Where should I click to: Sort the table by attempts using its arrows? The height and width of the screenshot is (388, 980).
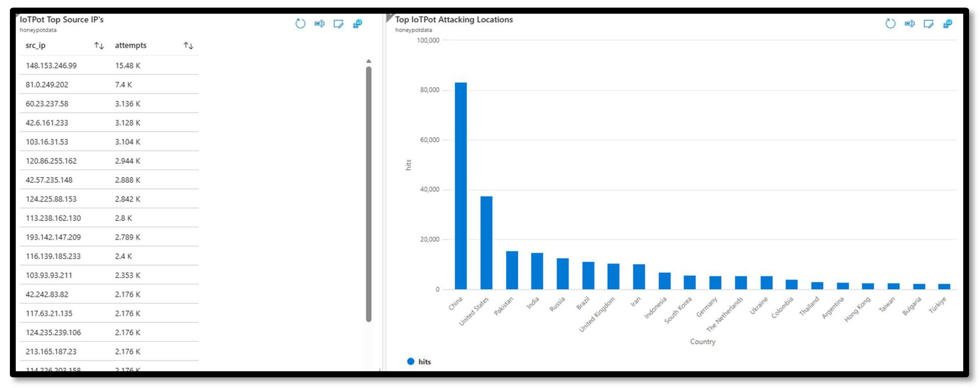(188, 46)
